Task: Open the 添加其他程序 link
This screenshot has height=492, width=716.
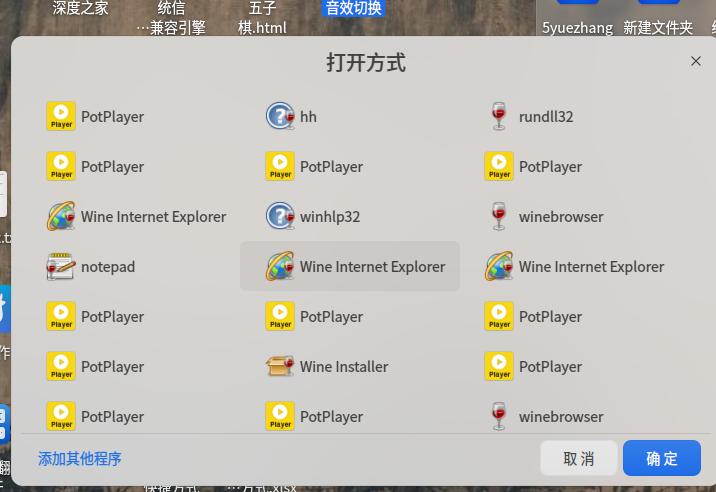Action: (x=80, y=458)
